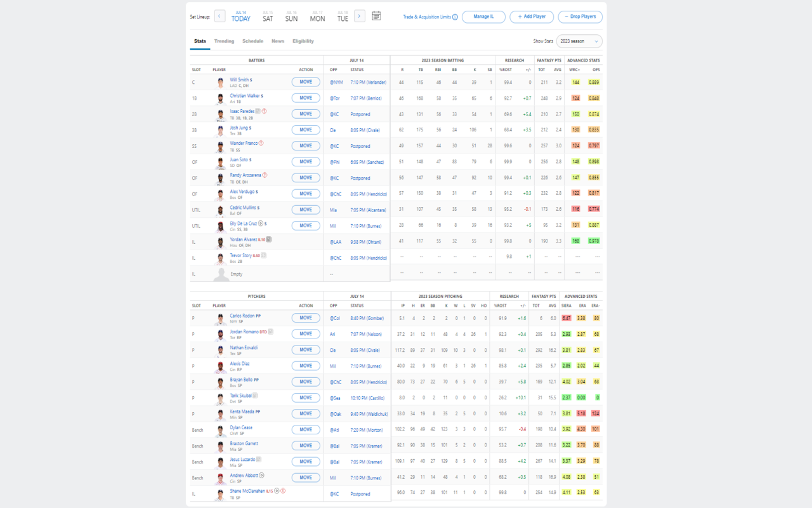Click MOVE for Alex Verdugo
Screen dimensions: 812x508
coord(306,194)
